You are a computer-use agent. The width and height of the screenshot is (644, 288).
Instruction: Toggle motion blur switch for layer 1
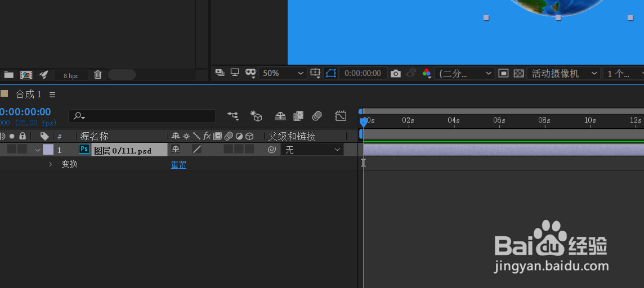229,149
